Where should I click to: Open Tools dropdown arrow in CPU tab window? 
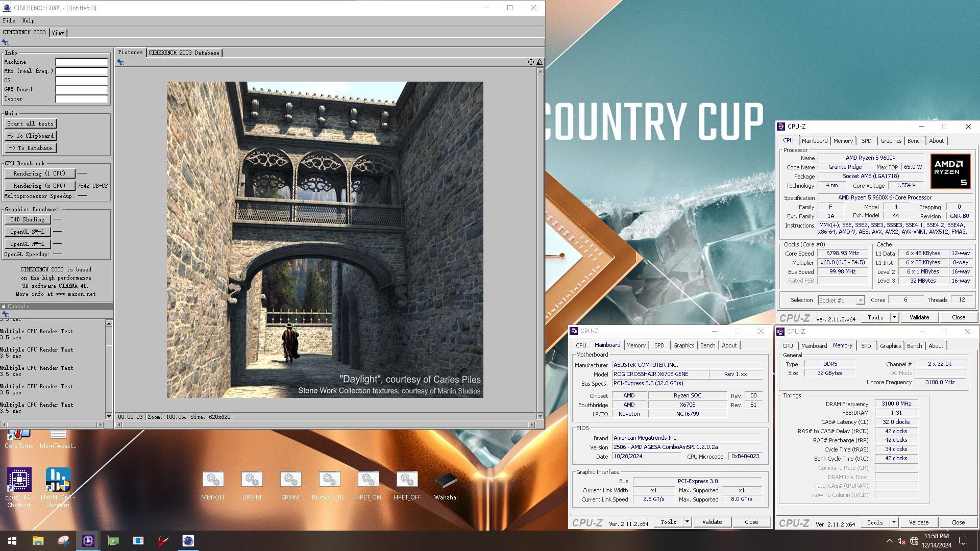pyautogui.click(x=894, y=317)
